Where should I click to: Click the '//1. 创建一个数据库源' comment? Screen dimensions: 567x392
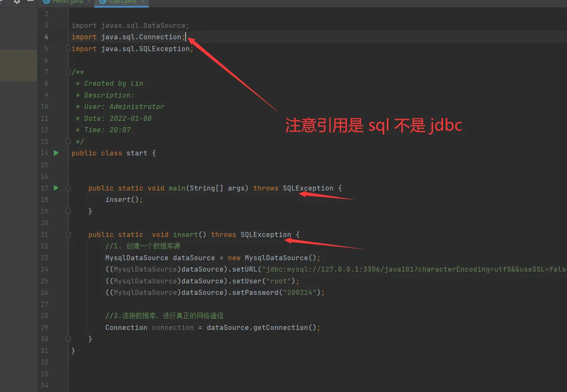[x=143, y=246]
